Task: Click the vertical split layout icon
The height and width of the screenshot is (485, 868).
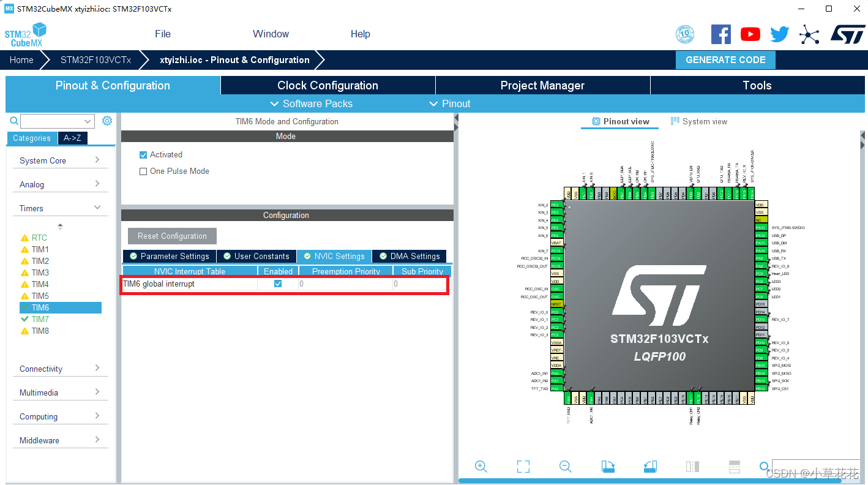Action: (x=692, y=467)
